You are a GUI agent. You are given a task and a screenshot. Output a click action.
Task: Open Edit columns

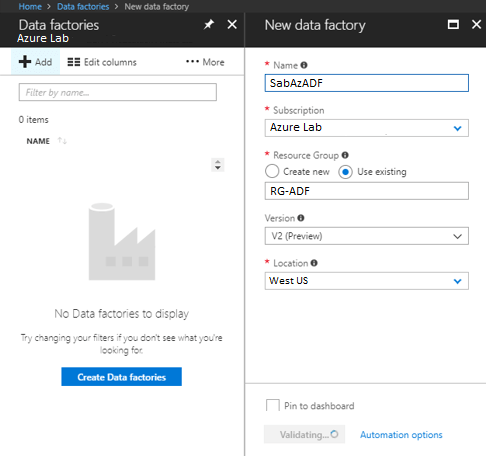[102, 62]
